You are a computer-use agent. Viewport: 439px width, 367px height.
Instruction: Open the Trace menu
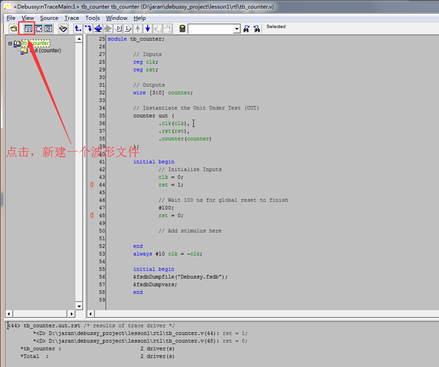[x=72, y=18]
